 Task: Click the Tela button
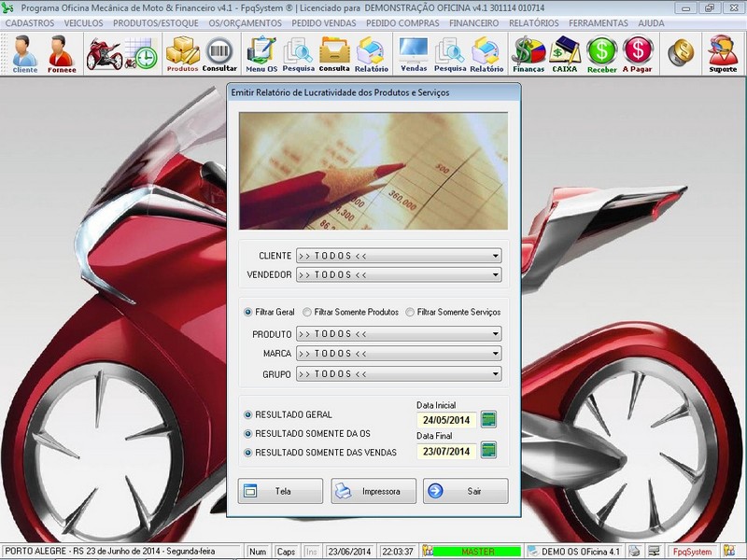280,491
